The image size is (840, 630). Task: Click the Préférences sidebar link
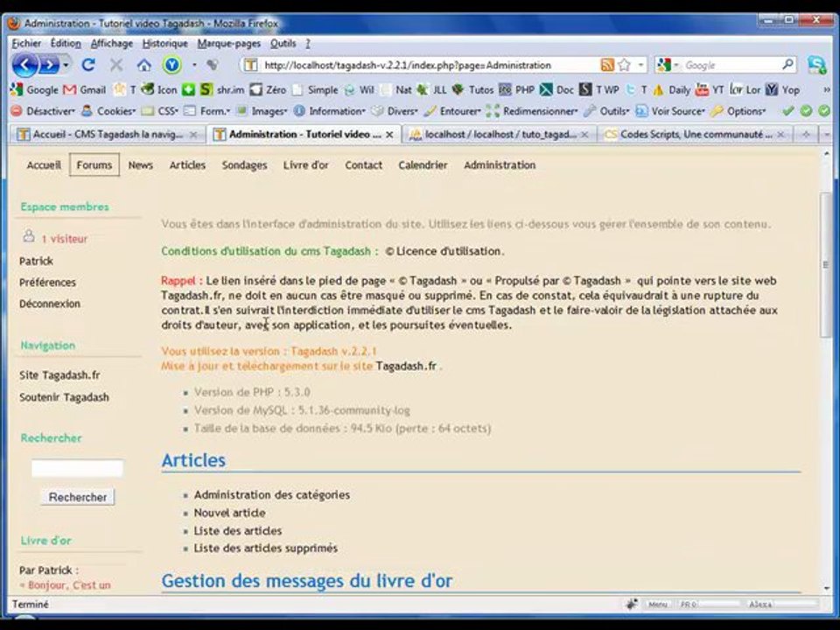(47, 283)
